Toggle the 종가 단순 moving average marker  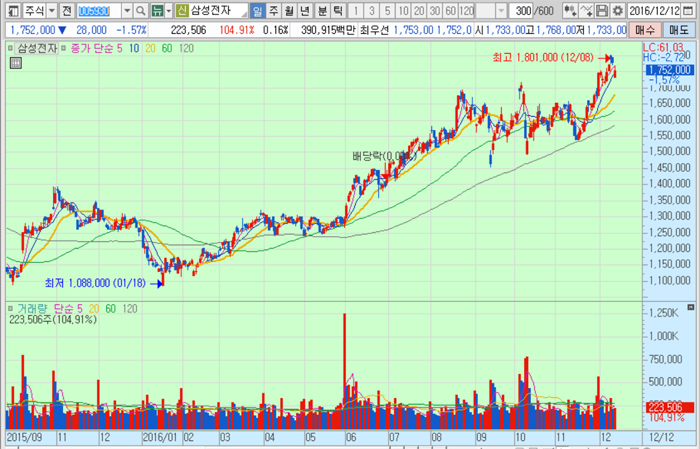[x=63, y=48]
